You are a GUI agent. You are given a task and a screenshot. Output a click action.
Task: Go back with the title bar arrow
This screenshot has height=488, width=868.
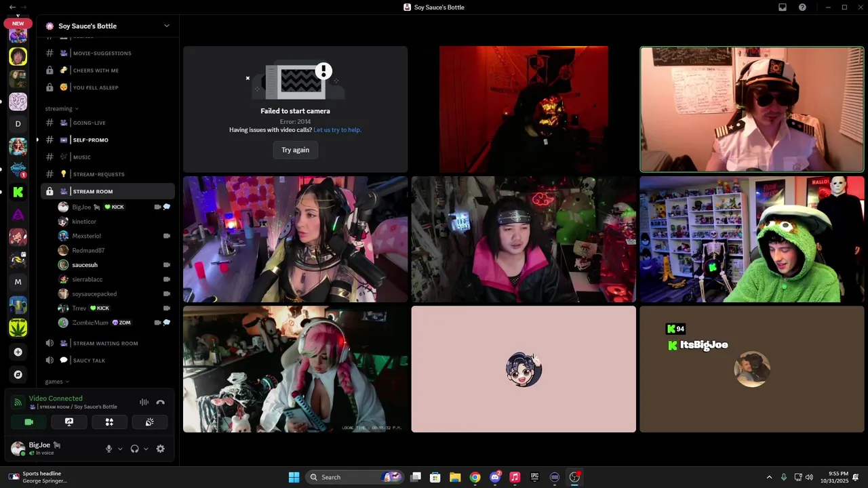click(12, 7)
